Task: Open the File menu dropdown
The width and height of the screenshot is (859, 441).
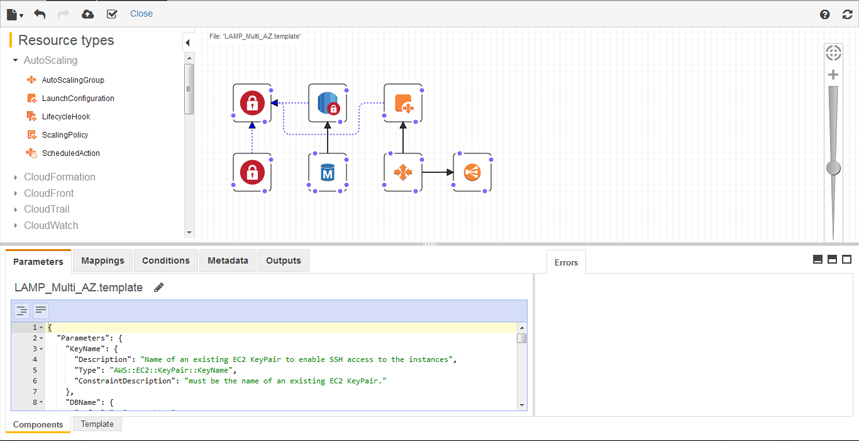Action: [x=14, y=14]
